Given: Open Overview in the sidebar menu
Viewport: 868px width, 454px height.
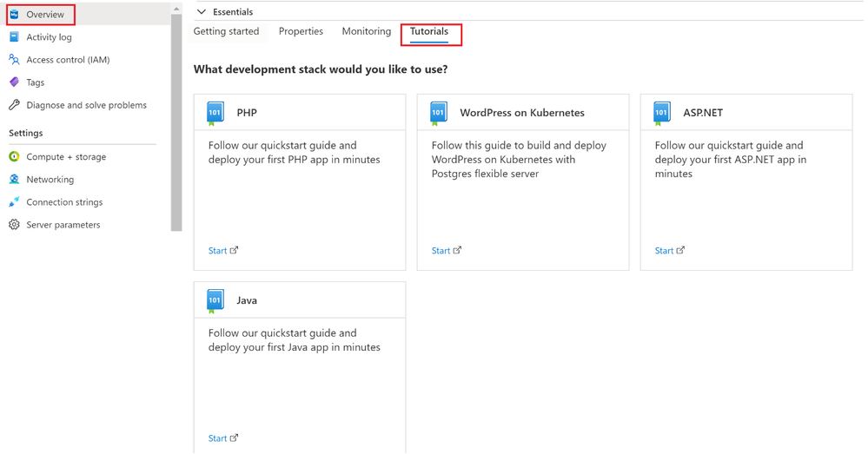Looking at the screenshot, I should pos(45,15).
